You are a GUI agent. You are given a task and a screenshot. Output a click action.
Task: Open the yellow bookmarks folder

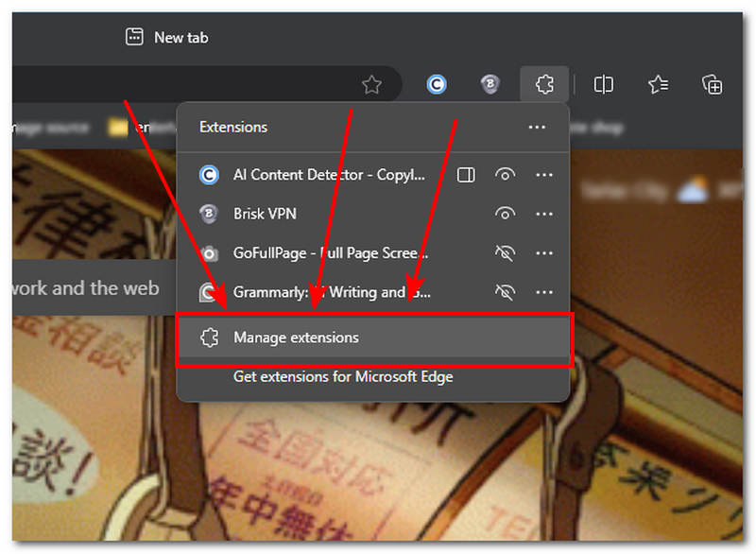(117, 128)
